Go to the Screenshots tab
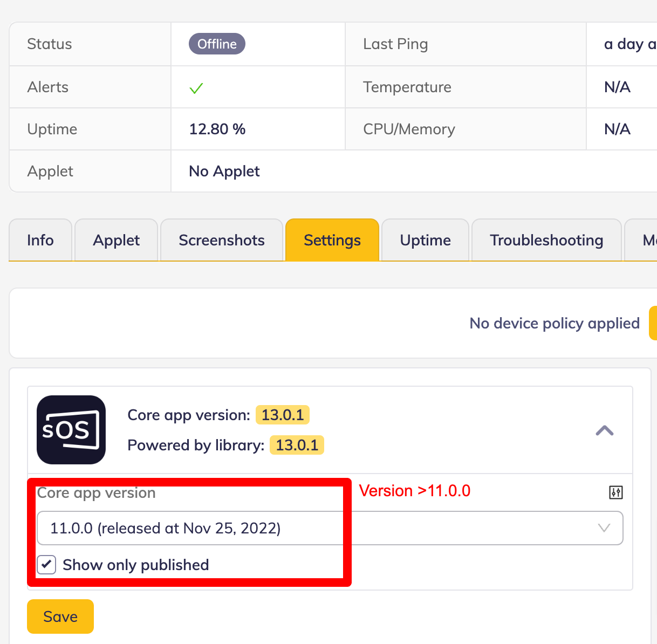This screenshot has height=644, width=657. pyautogui.click(x=222, y=240)
